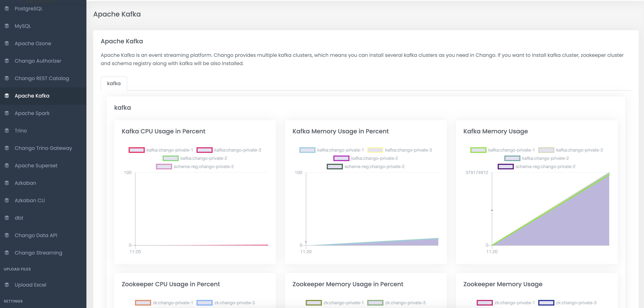
Task: Click the Chango Trino Gateway sidebar icon
Action: click(x=7, y=148)
